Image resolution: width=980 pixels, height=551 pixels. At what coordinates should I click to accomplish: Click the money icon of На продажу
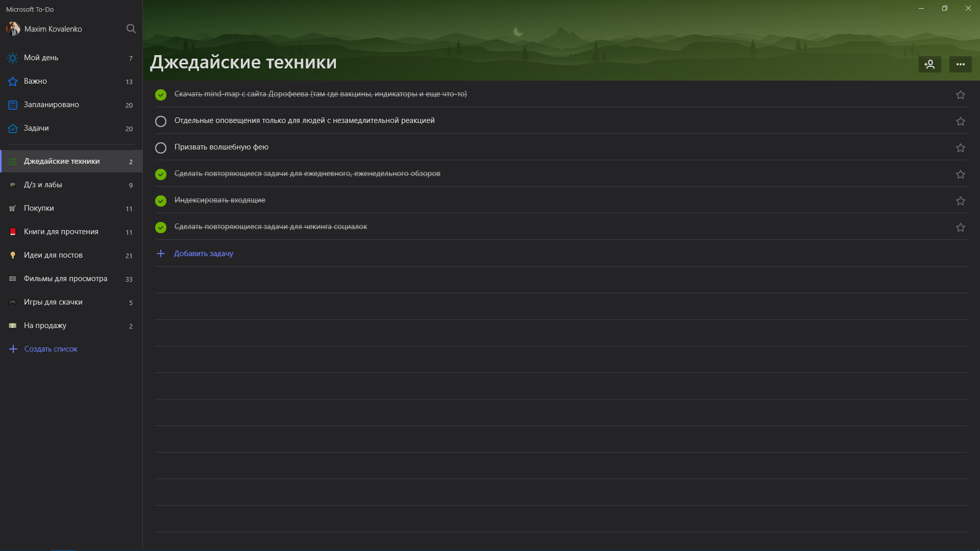[13, 325]
